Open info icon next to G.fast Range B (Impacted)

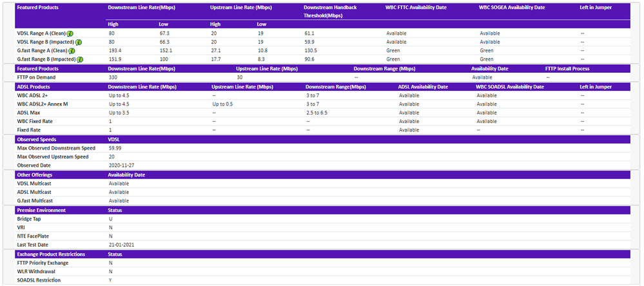81,59
